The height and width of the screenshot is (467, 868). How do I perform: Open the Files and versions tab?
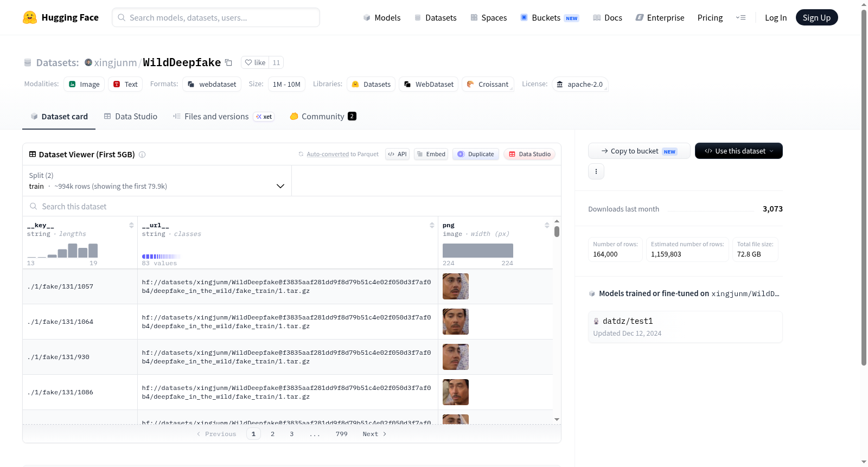click(224, 117)
